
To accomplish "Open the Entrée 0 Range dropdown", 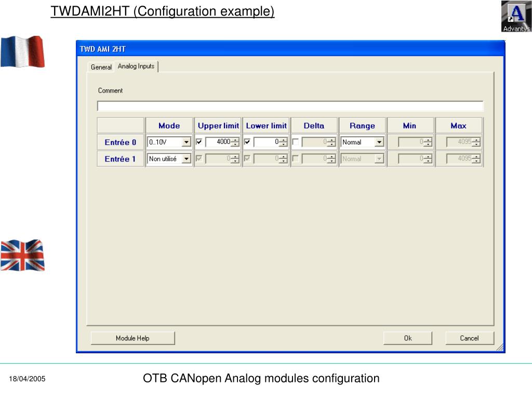I will (x=379, y=142).
